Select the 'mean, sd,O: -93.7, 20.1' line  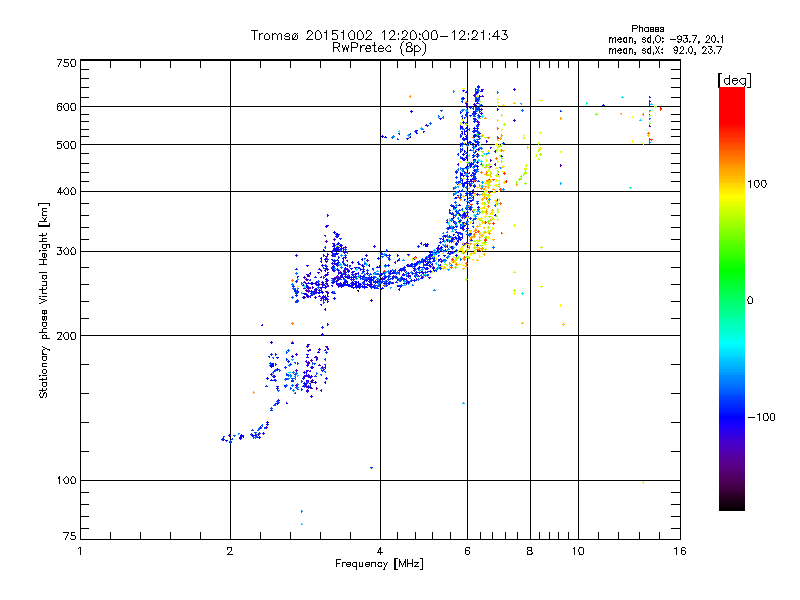click(x=666, y=40)
